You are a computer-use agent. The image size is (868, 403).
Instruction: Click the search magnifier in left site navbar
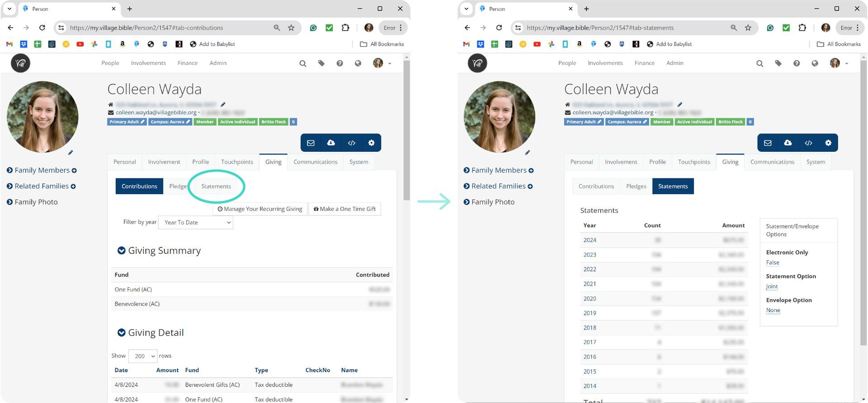point(302,63)
